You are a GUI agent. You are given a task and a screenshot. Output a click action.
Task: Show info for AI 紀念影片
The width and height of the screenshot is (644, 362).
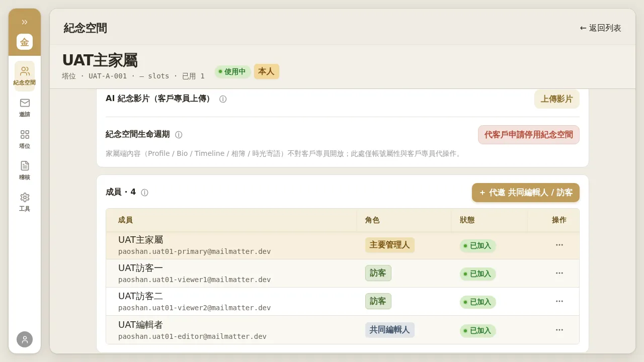click(x=223, y=99)
